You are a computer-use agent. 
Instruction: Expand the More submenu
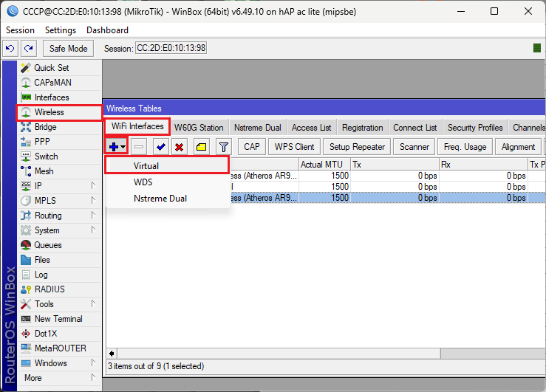click(x=59, y=378)
